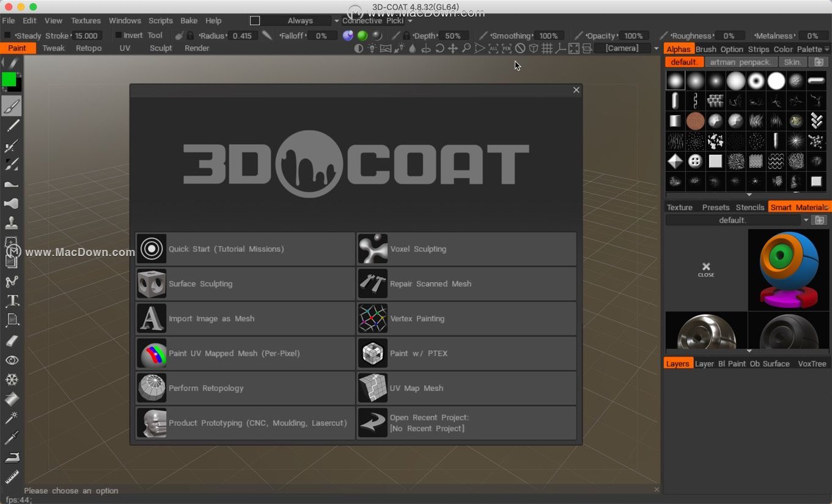Click the Quick Start target icon
The width and height of the screenshot is (832, 504).
152,249
